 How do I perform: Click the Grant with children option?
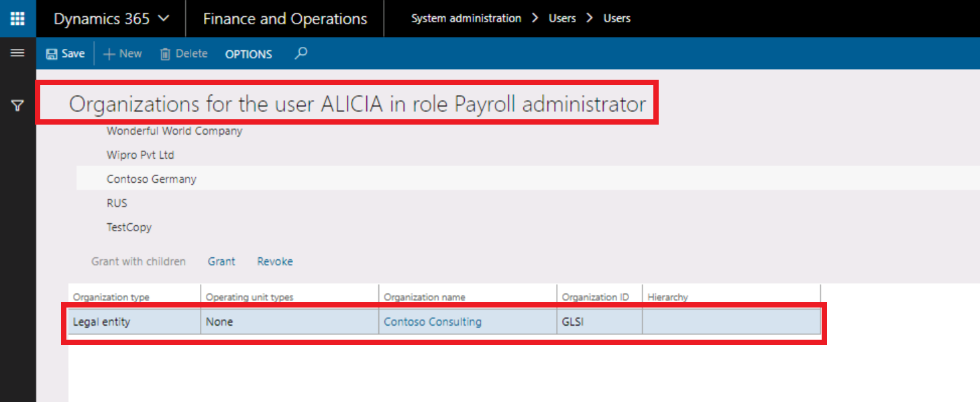tap(139, 261)
